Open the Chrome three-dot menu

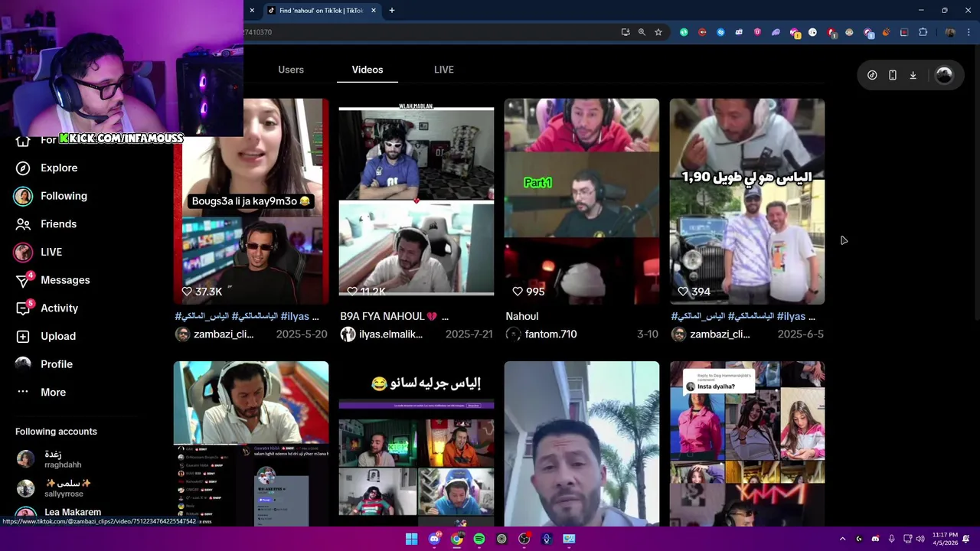[x=969, y=32]
